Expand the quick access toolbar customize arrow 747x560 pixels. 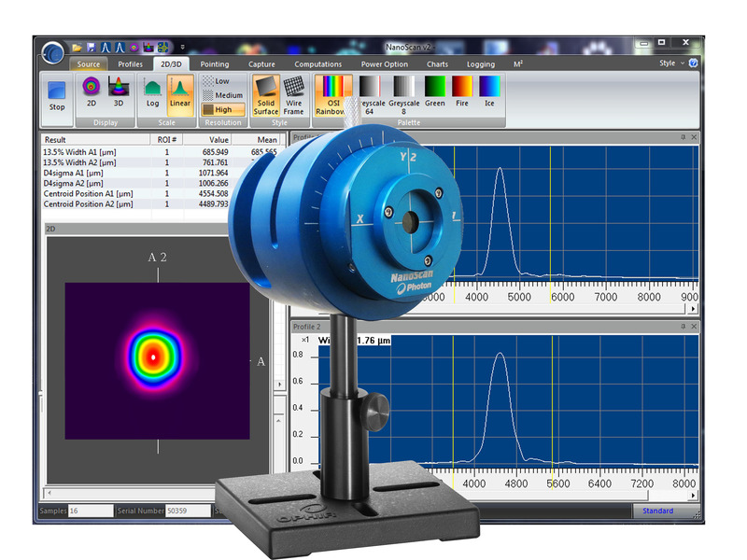click(x=183, y=47)
